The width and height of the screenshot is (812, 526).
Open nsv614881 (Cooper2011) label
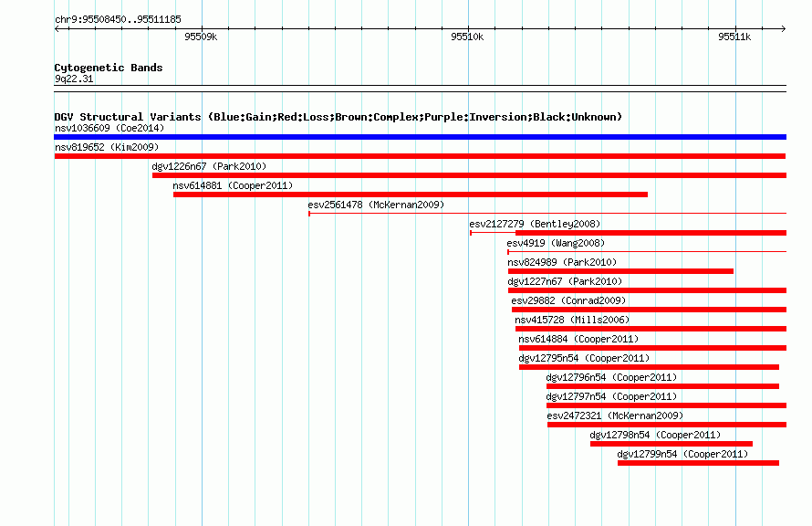(x=233, y=185)
